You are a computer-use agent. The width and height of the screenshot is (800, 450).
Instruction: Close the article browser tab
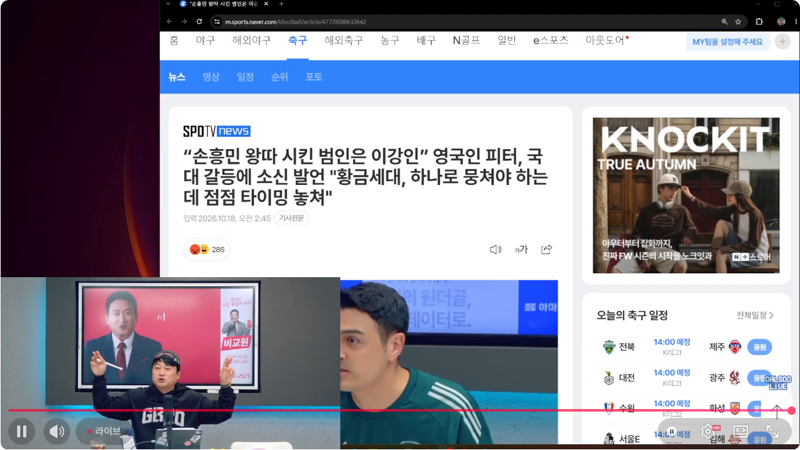coord(266,4)
